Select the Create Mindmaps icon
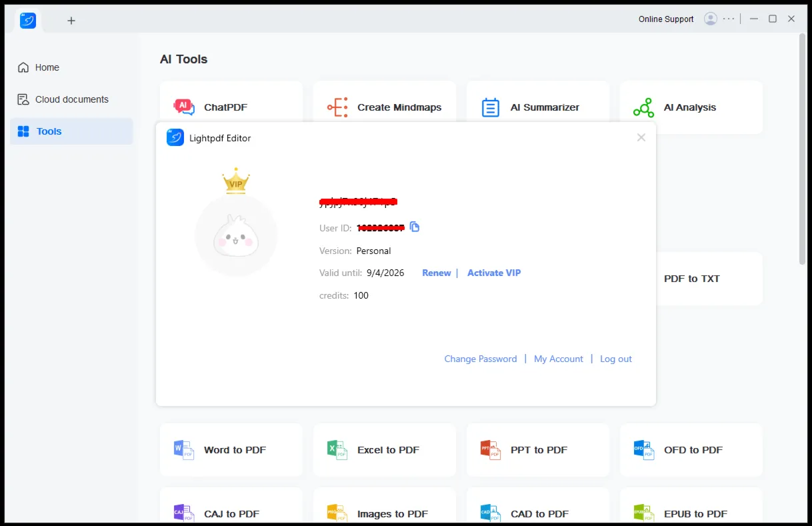Viewport: 812px width, 526px height. click(337, 107)
